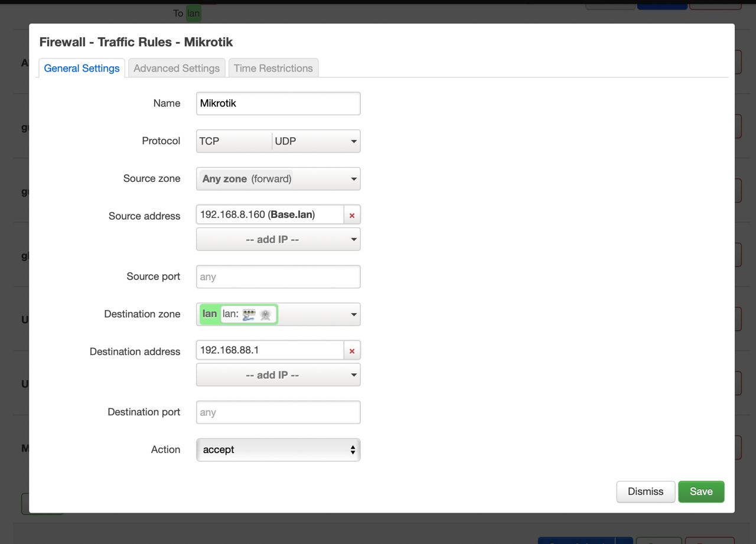Open the Advanced Settings tab
This screenshot has height=544, width=756.
point(177,68)
